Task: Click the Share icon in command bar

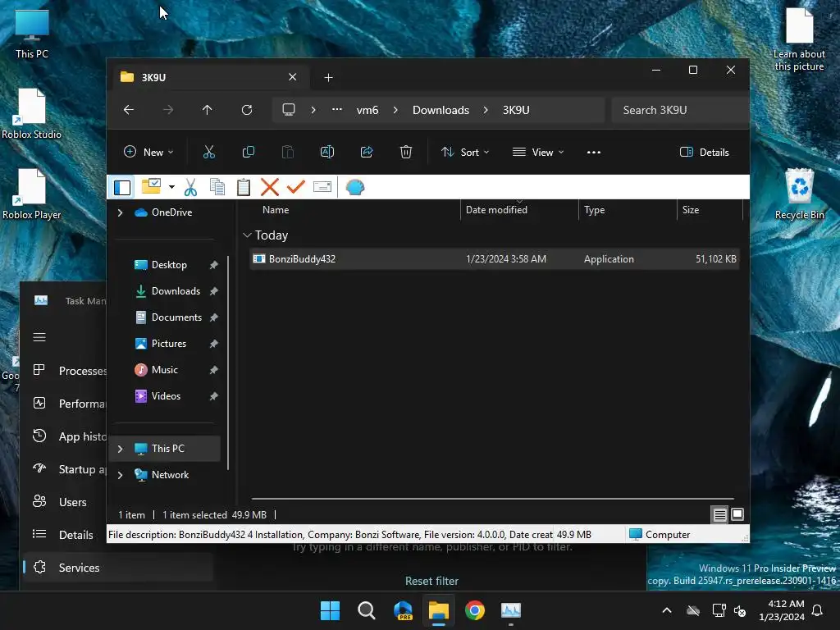Action: click(367, 152)
